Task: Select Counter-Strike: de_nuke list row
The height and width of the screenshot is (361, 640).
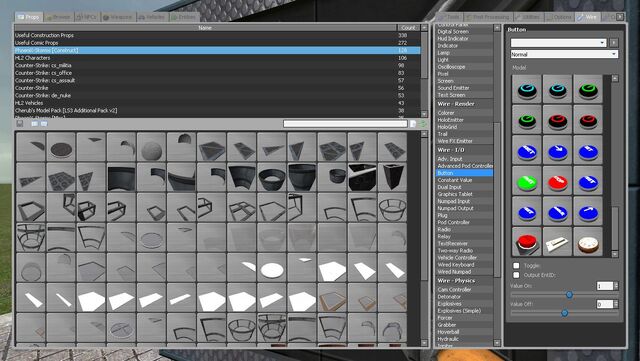Action: click(217, 95)
